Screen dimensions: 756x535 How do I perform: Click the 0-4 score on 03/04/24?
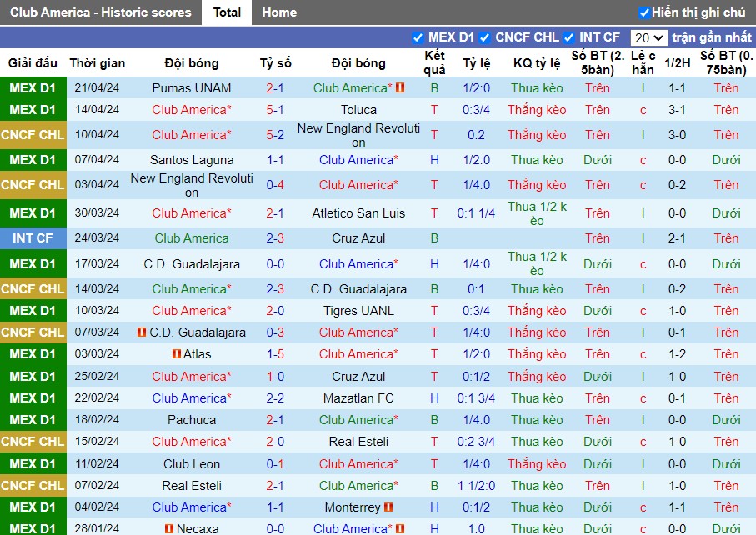pos(275,185)
